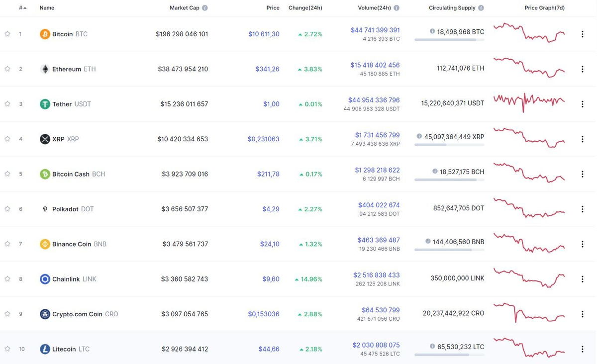Screen dimensions: 597x364
Task: Click the Polkadot logo icon
Action: click(x=45, y=209)
